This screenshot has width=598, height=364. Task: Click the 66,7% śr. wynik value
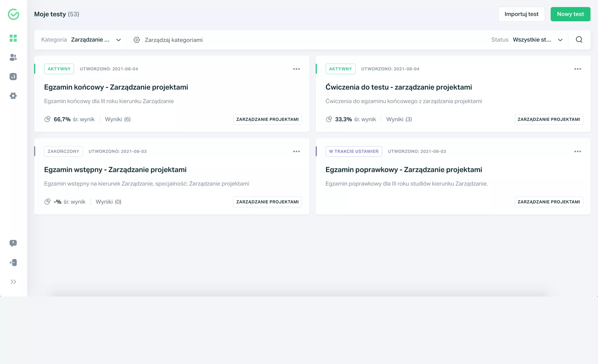pyautogui.click(x=74, y=119)
